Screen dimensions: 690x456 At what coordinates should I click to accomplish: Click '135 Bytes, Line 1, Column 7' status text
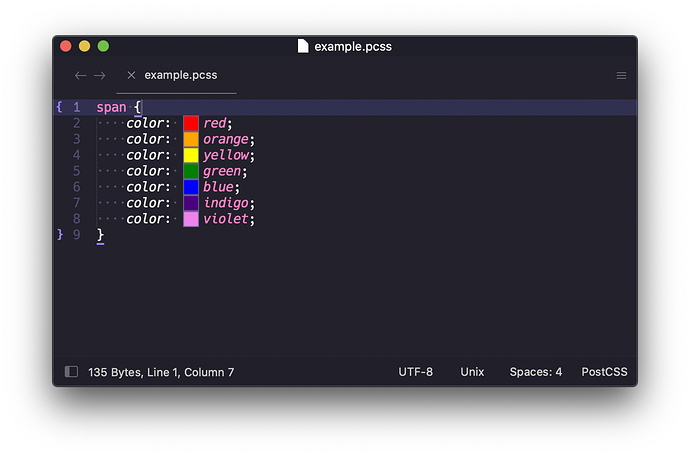click(161, 372)
